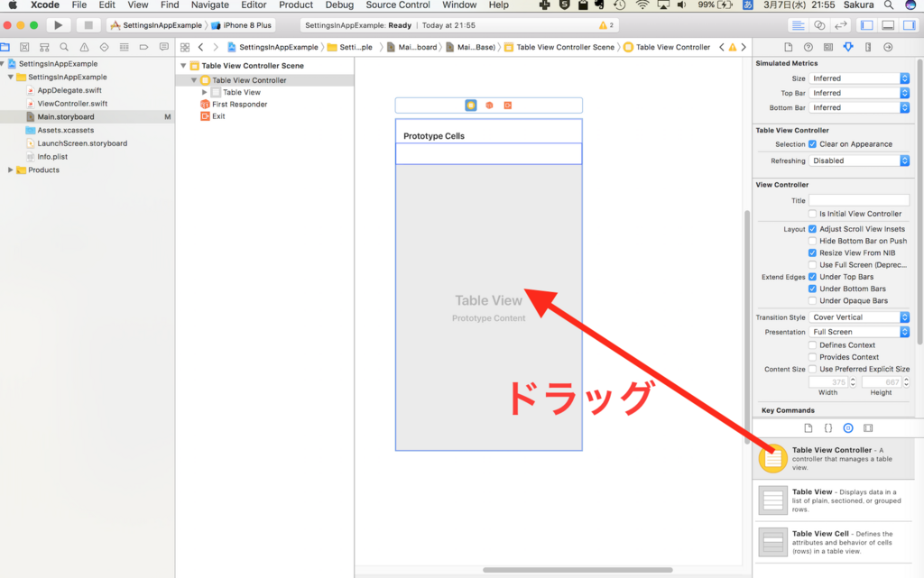Viewport: 924px width, 578px height.
Task: Enable Is Initial View Controller
Action: tap(813, 214)
